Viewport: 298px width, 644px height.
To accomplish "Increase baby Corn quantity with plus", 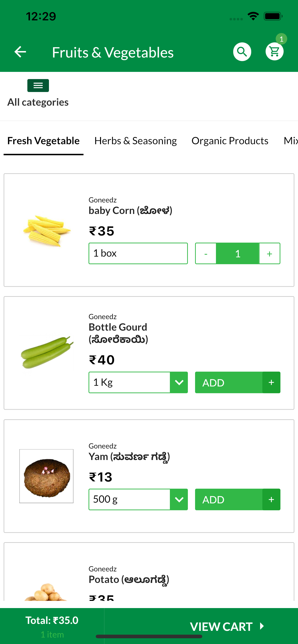I will pyautogui.click(x=269, y=253).
